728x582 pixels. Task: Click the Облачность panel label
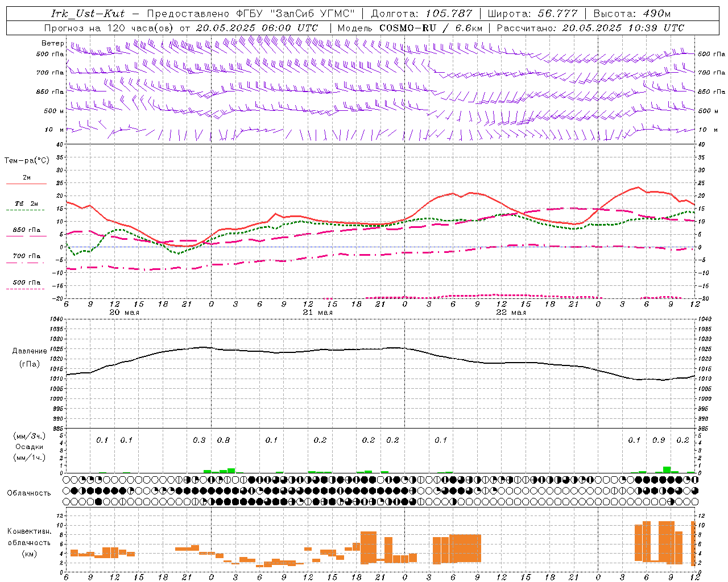(x=29, y=493)
